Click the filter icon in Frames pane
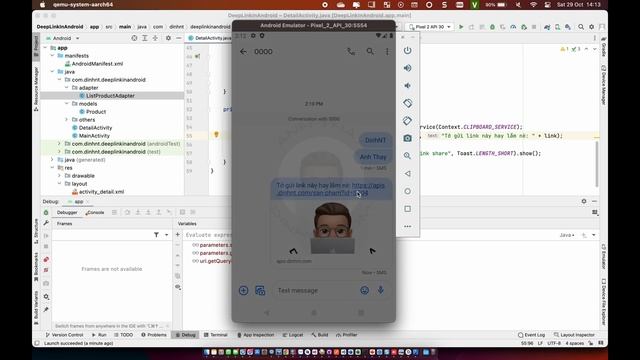Viewport: 640px width, 360px height. [156, 235]
